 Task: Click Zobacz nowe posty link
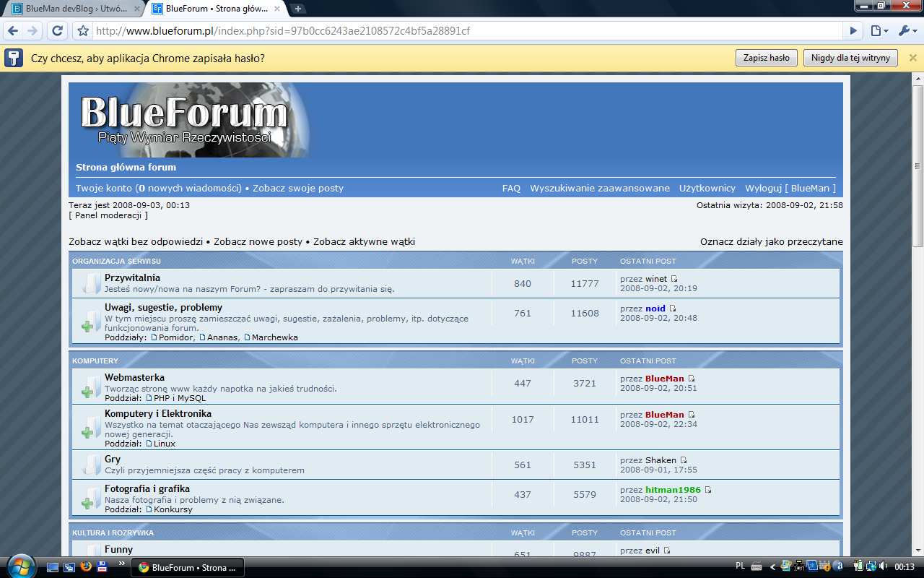pos(258,242)
